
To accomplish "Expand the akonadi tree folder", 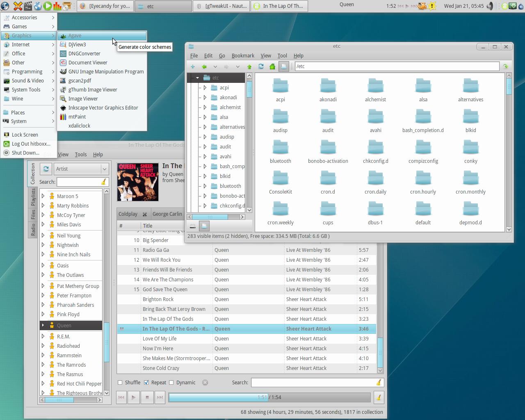I will tap(205, 98).
